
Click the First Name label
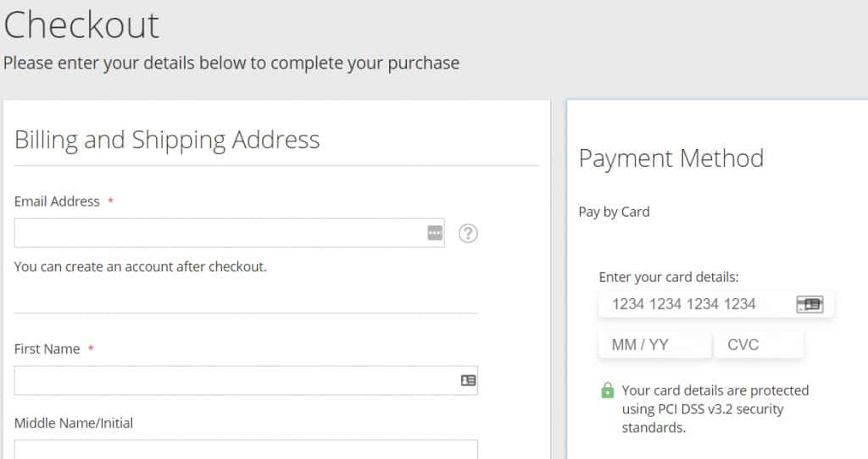pyautogui.click(x=47, y=349)
